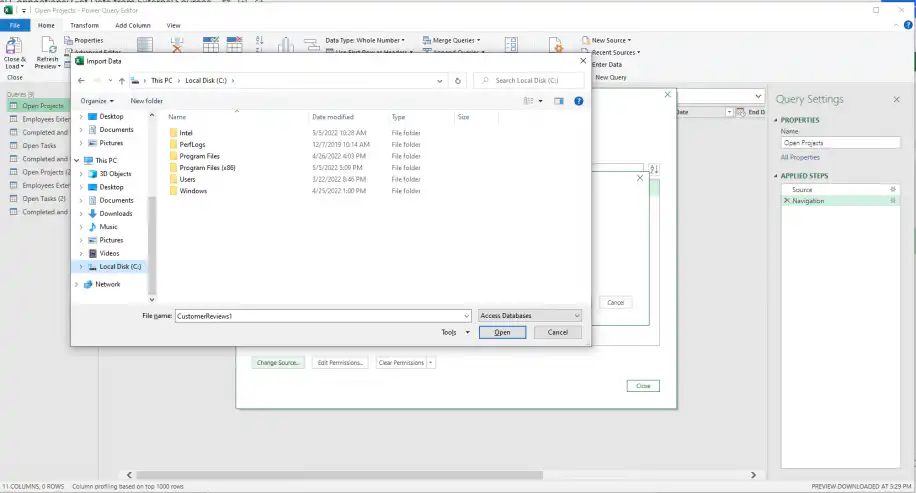
Task: Click the Close button in data source settings
Action: (643, 386)
